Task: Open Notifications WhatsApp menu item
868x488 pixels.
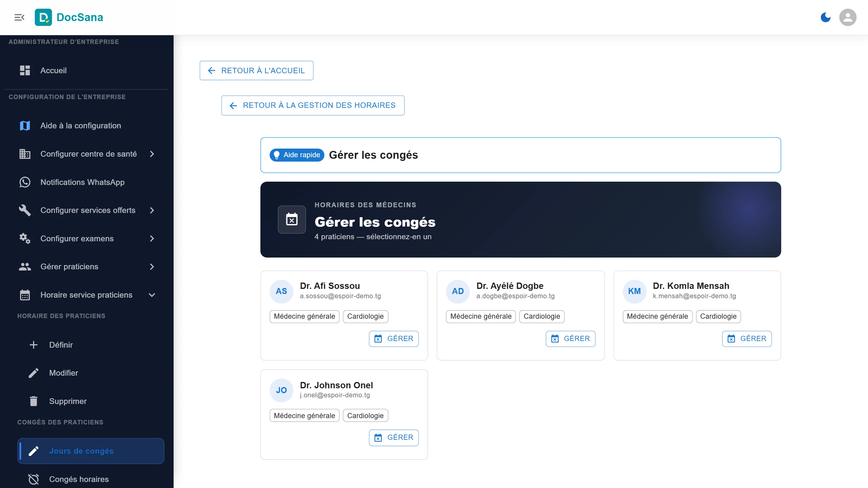Action: 86,182
